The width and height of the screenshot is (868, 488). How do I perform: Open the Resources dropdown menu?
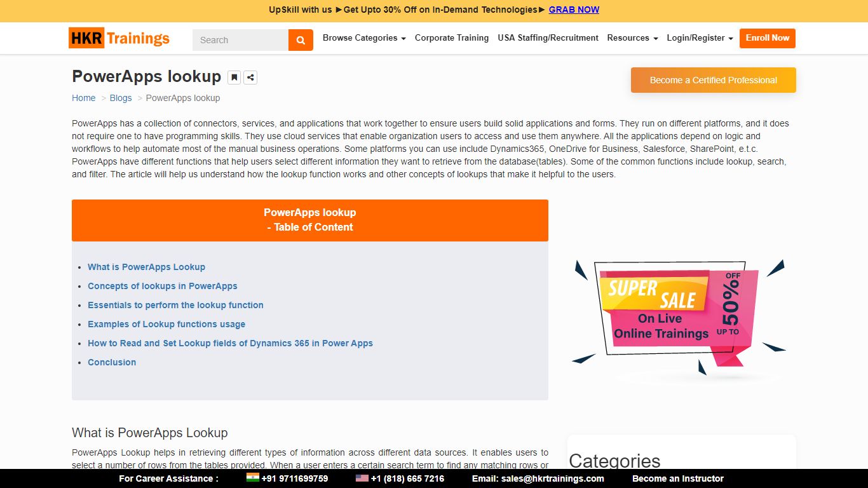pyautogui.click(x=632, y=38)
